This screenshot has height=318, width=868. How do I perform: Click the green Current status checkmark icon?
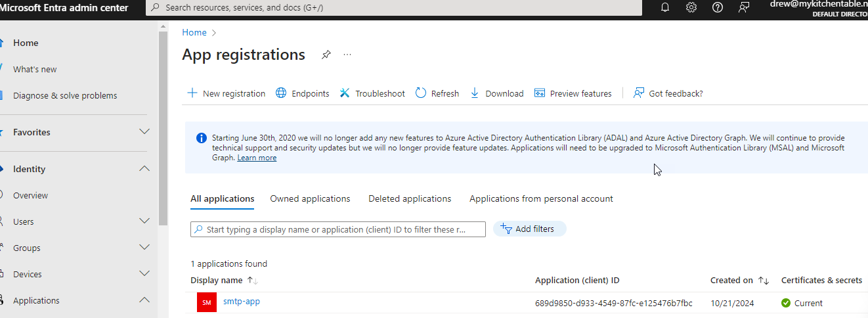click(x=786, y=303)
